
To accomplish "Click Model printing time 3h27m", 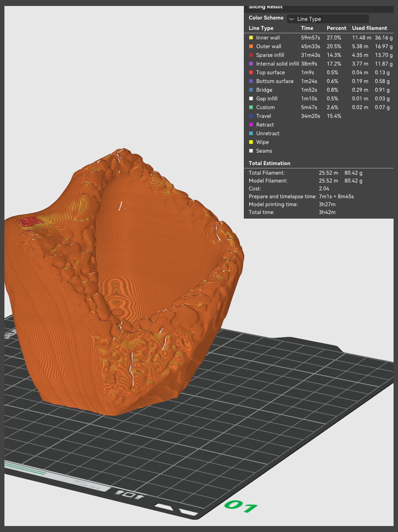I will [327, 204].
